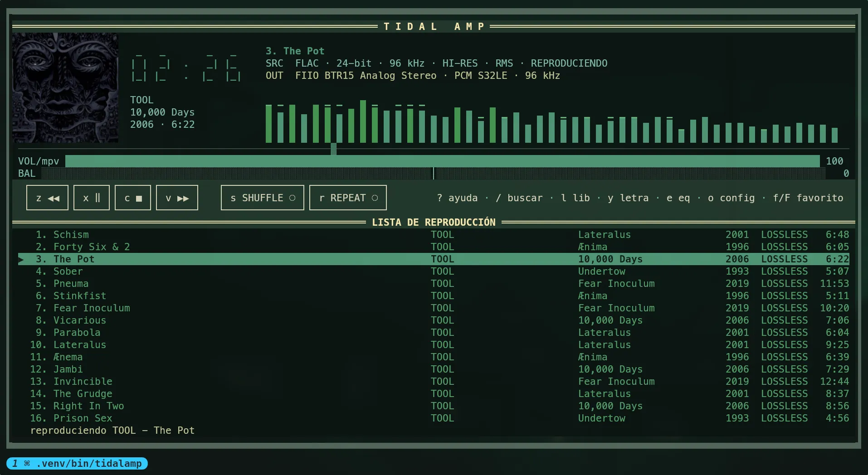This screenshot has height=475, width=868.
Task: Click the previous track button (z)
Action: [x=47, y=198]
